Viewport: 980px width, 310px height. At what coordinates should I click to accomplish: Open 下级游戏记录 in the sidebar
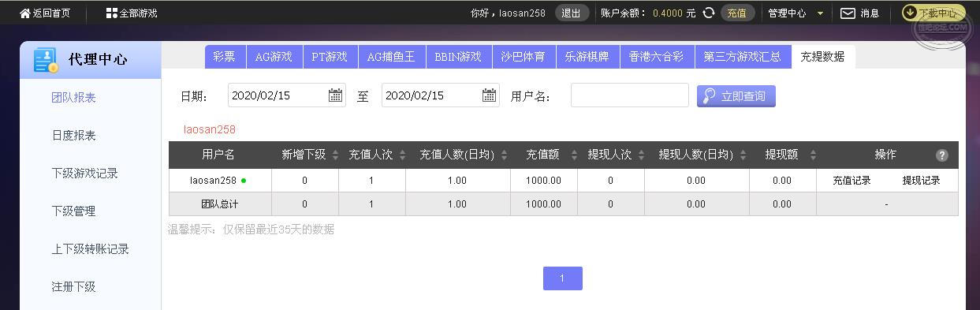click(85, 174)
